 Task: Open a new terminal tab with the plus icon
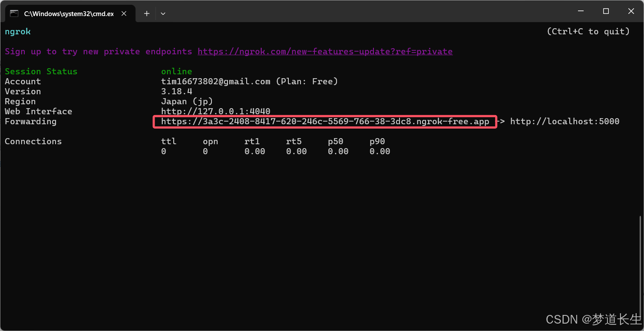[146, 13]
